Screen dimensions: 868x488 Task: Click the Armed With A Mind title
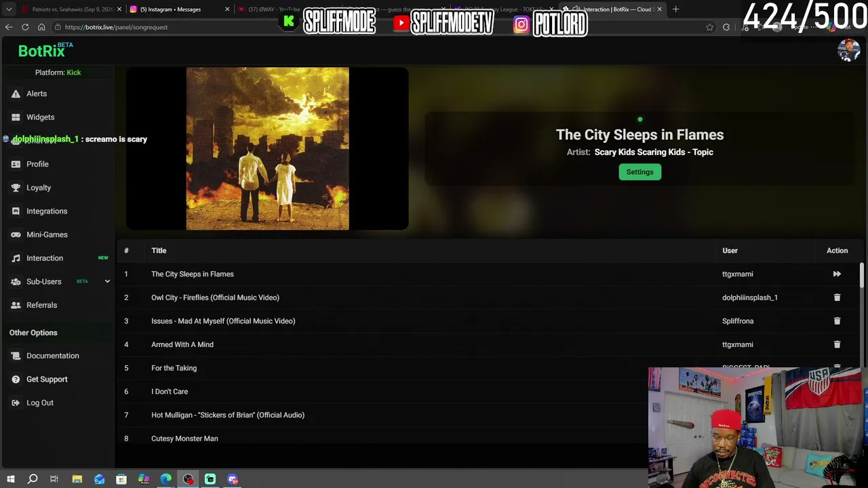tap(182, 344)
